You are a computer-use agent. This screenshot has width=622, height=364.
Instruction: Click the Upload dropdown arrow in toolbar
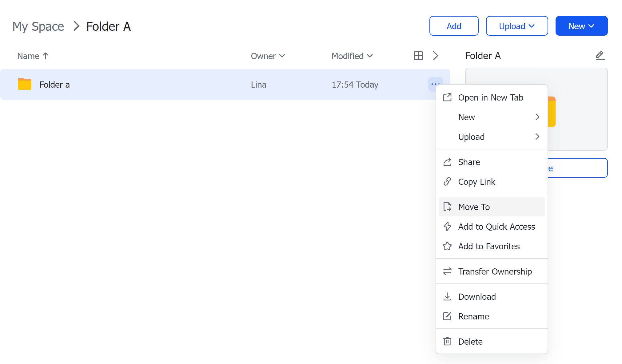[532, 26]
